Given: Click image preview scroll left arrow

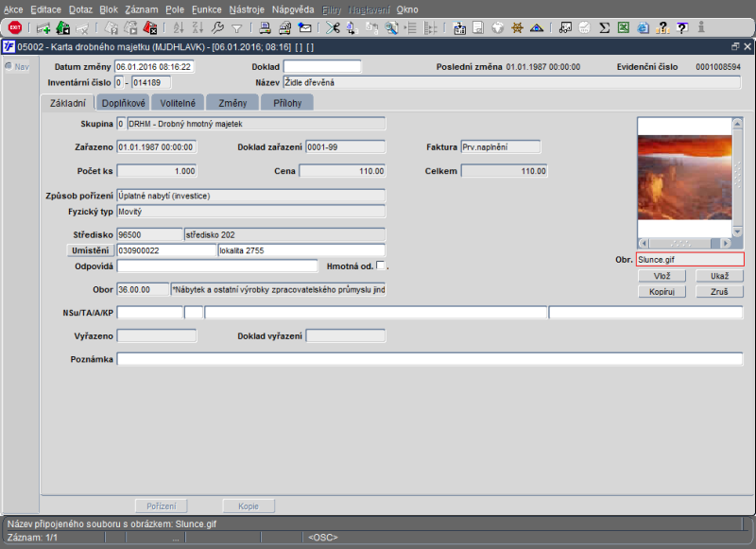Looking at the screenshot, I should tap(644, 244).
